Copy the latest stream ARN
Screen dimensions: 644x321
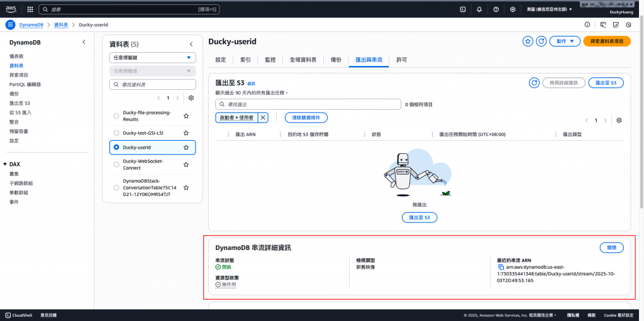point(501,267)
